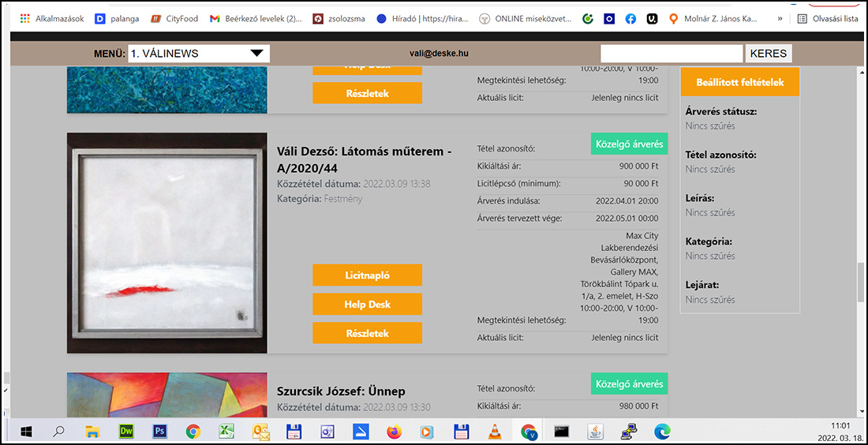868x445 pixels.
Task: Open Facebook bookmark icon
Action: tap(630, 18)
